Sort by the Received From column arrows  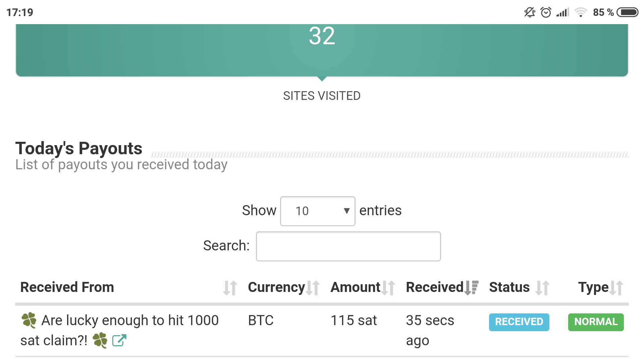(x=230, y=288)
